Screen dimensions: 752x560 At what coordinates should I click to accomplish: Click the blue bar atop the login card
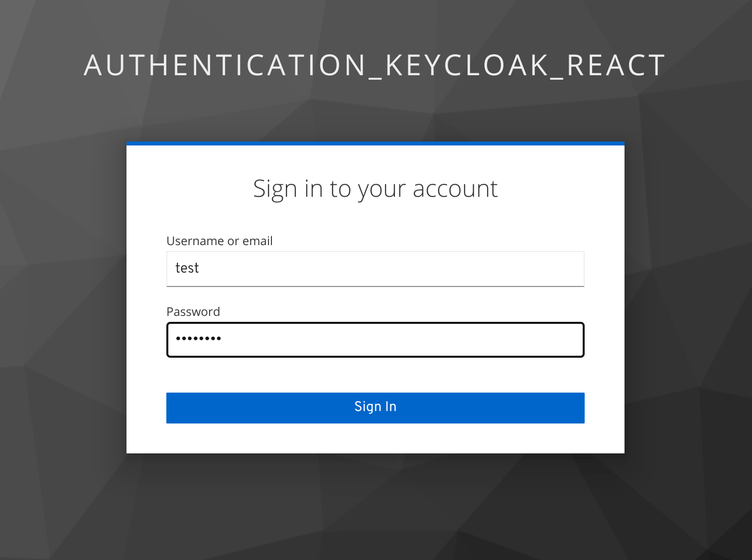[x=375, y=143]
